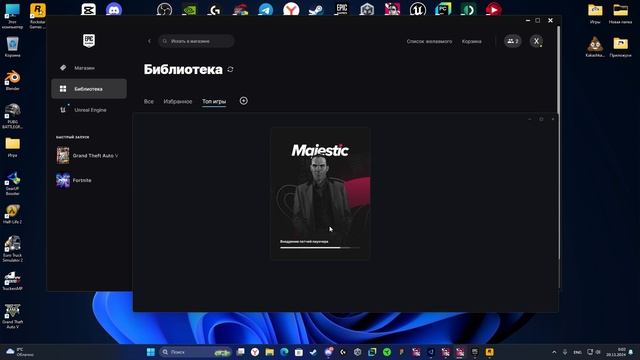The height and width of the screenshot is (360, 640).
Task: Select the Kakashka poop emoji icon
Action: pyautogui.click(x=595, y=47)
